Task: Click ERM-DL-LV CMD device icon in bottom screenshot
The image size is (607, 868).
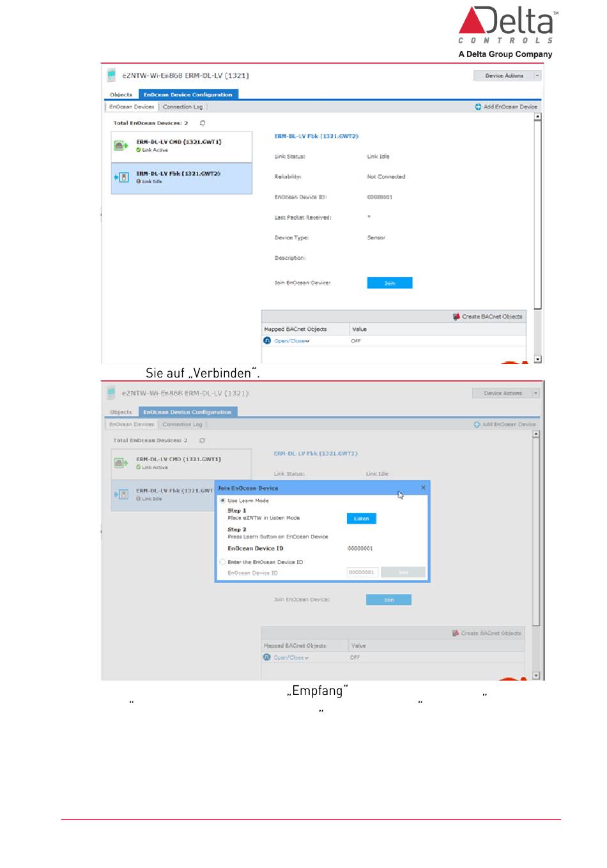Action: (121, 462)
